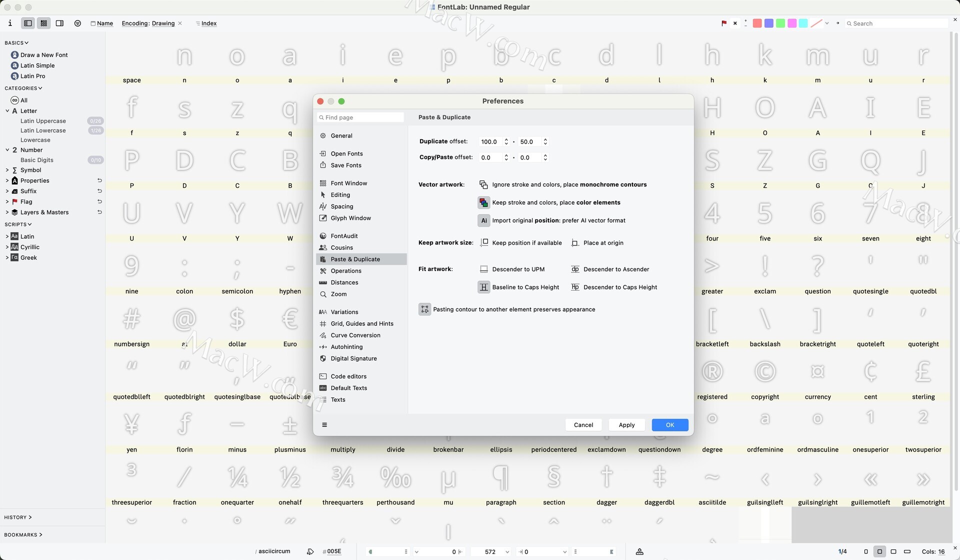Toggle Import original position AI option
The height and width of the screenshot is (560, 960).
483,220
